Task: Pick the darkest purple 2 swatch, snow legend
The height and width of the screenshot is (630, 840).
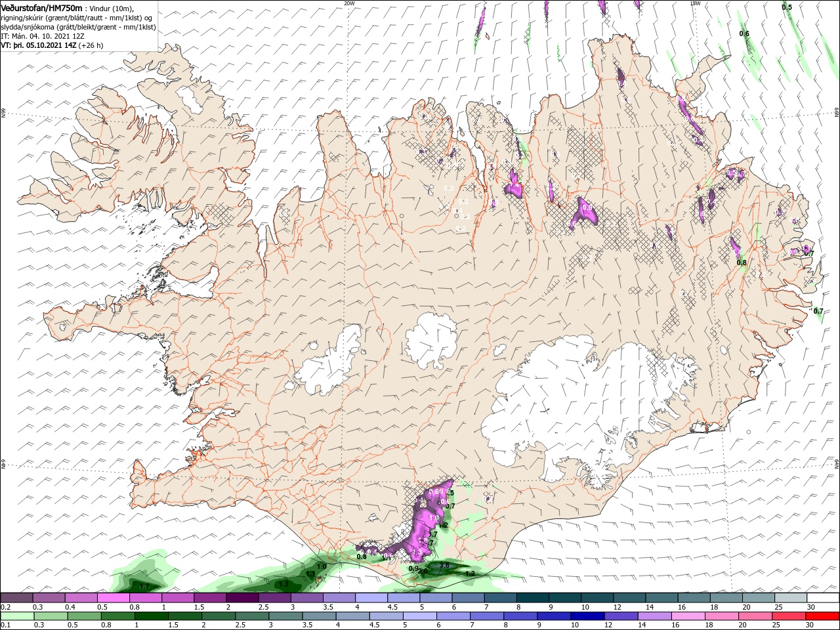Action: (242, 598)
